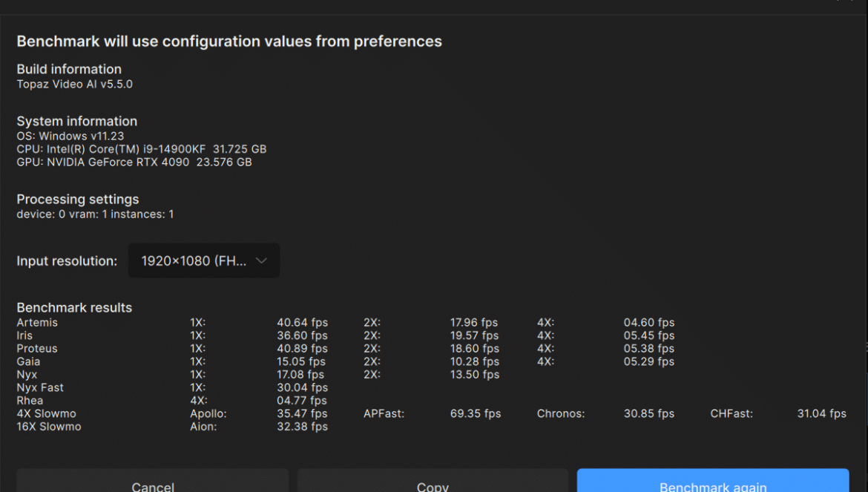Click the Cancel button

[x=153, y=480]
